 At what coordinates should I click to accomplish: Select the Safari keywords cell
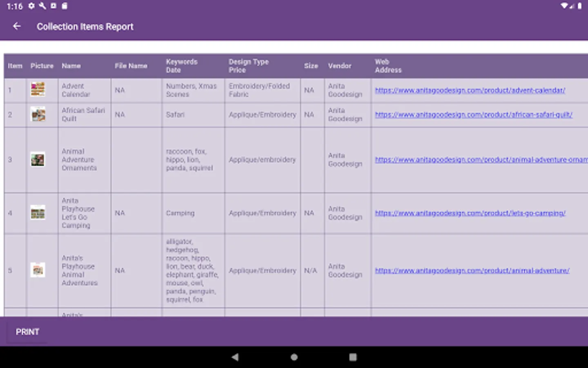tap(193, 115)
